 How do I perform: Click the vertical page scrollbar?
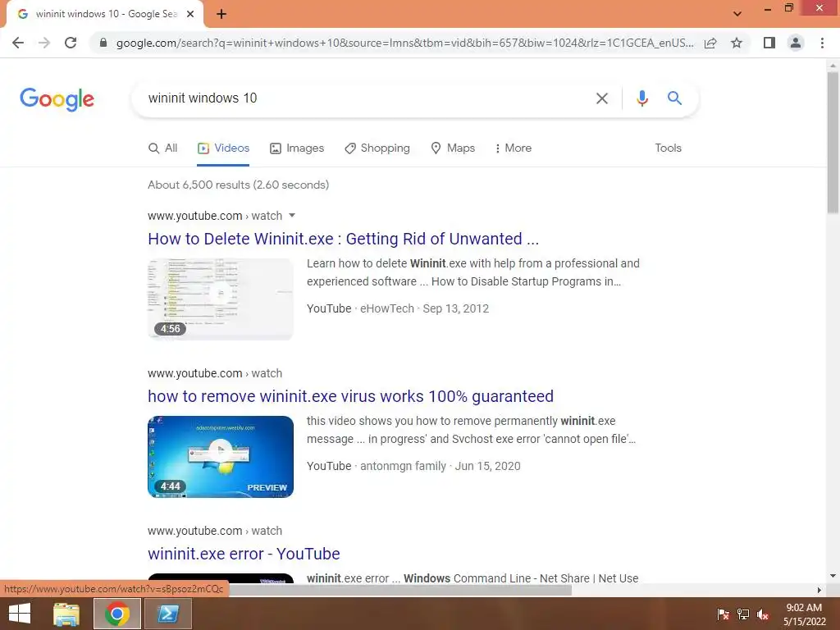pos(833,143)
